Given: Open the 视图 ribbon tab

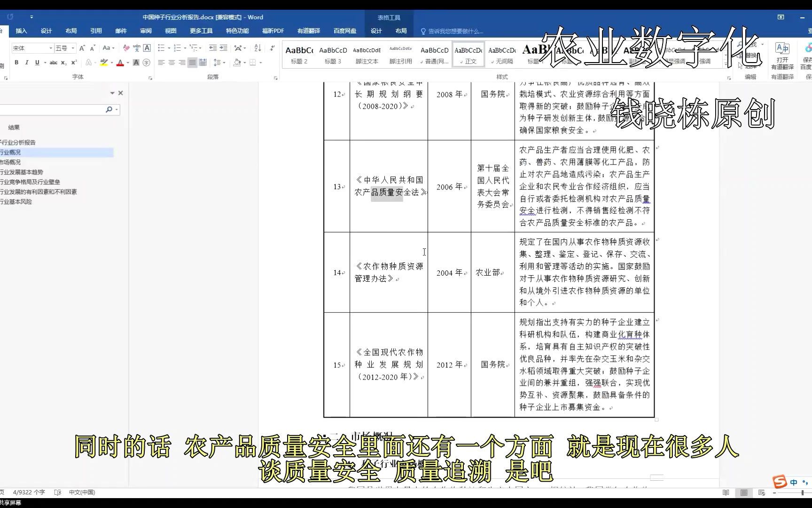Looking at the screenshot, I should (171, 31).
